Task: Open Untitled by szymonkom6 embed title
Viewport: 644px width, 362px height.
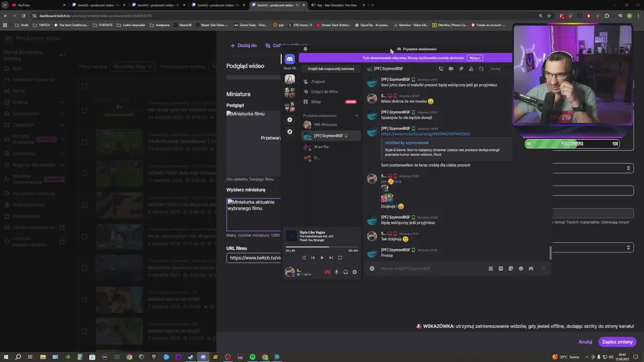Action: 407,143
